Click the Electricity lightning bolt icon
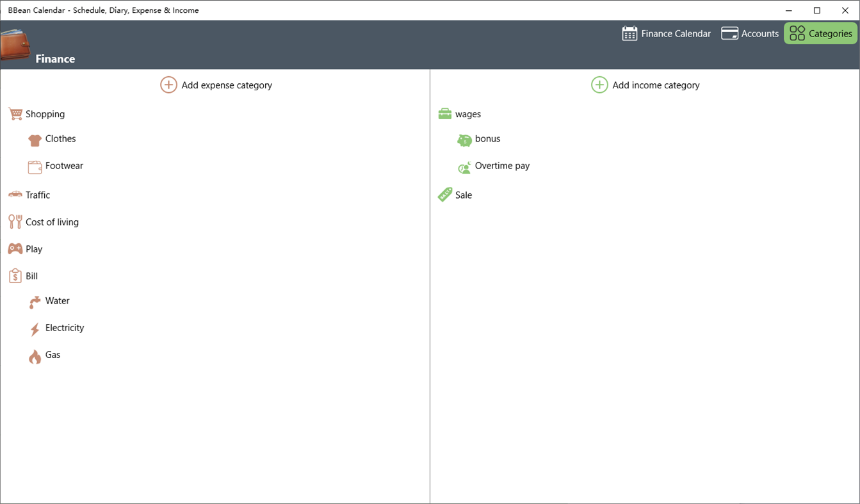 point(35,328)
